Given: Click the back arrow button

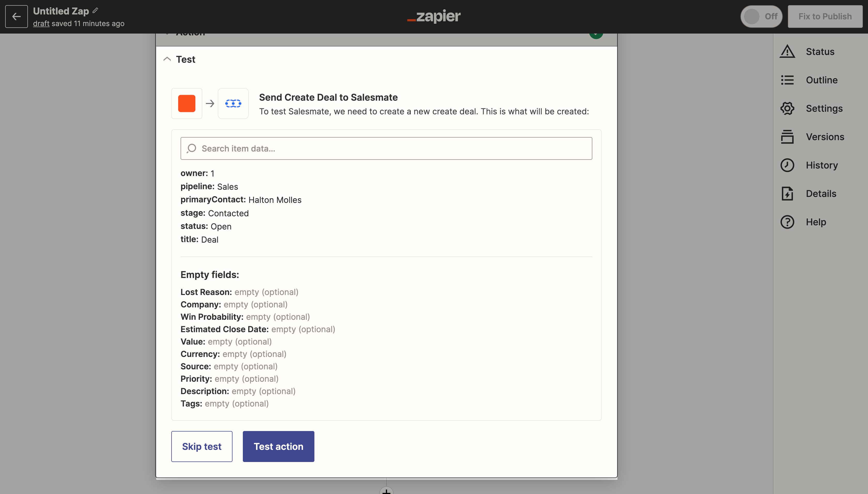Looking at the screenshot, I should click(16, 16).
